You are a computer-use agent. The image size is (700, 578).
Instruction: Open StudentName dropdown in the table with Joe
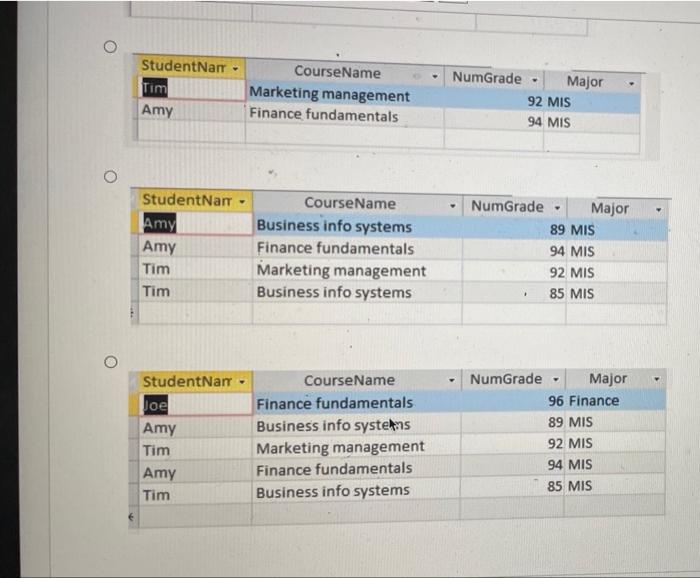click(242, 382)
